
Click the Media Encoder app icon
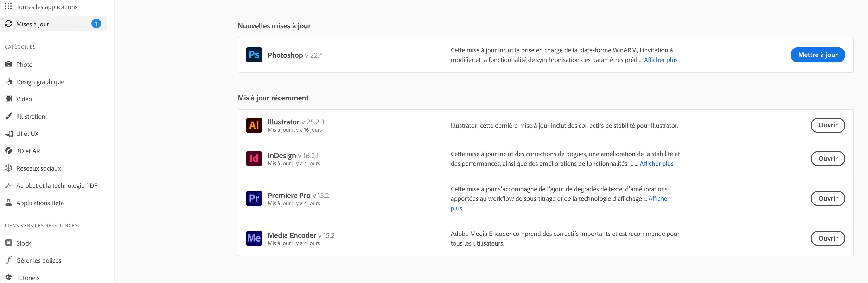click(x=254, y=238)
